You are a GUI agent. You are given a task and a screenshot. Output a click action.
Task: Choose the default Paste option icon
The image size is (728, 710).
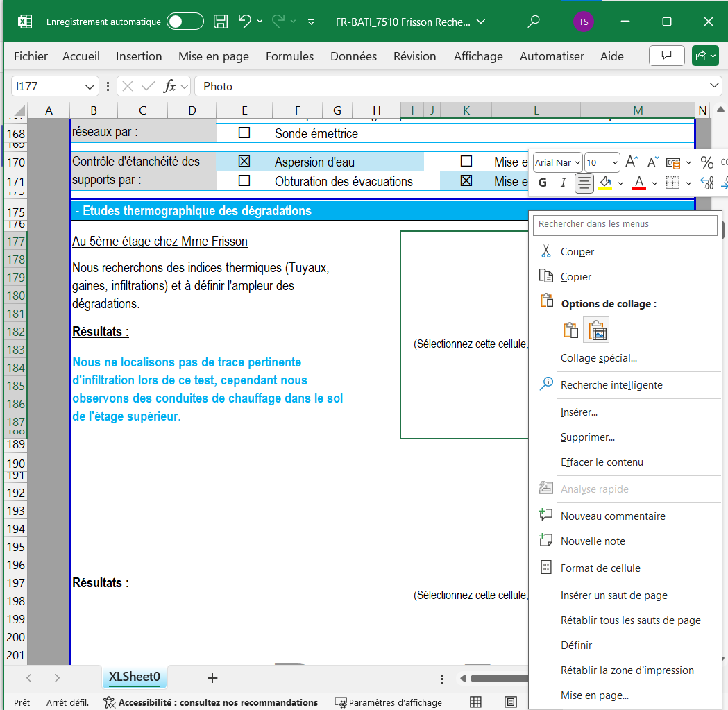pos(570,330)
